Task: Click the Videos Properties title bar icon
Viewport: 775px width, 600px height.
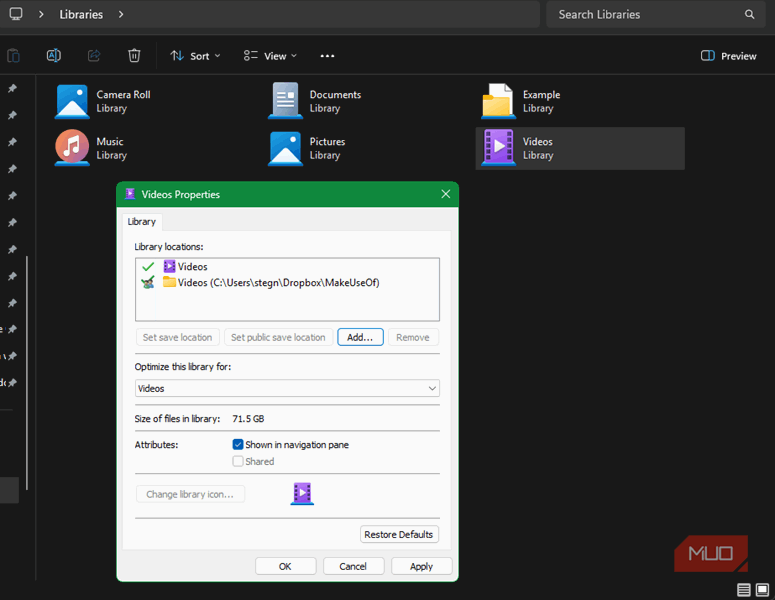Action: [x=130, y=194]
